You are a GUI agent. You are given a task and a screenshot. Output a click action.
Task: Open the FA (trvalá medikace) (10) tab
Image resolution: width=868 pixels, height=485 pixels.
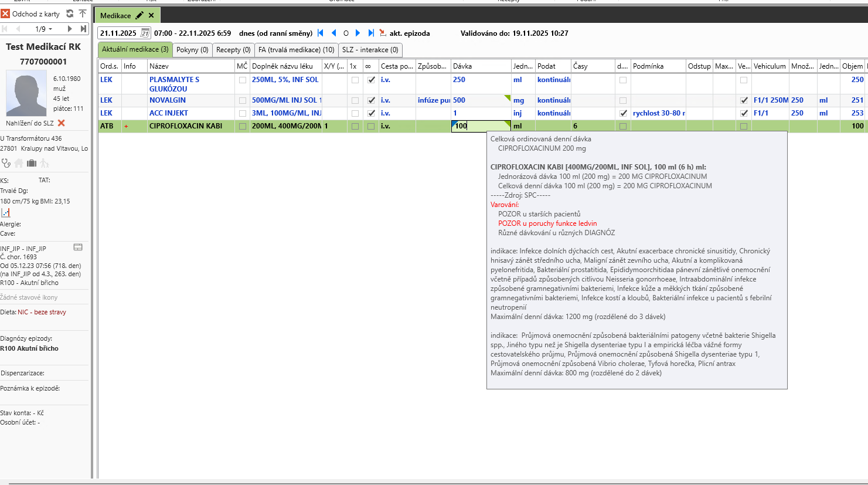296,50
